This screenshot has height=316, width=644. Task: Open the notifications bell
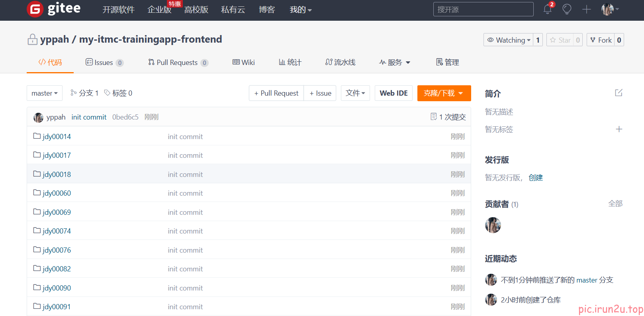click(548, 9)
